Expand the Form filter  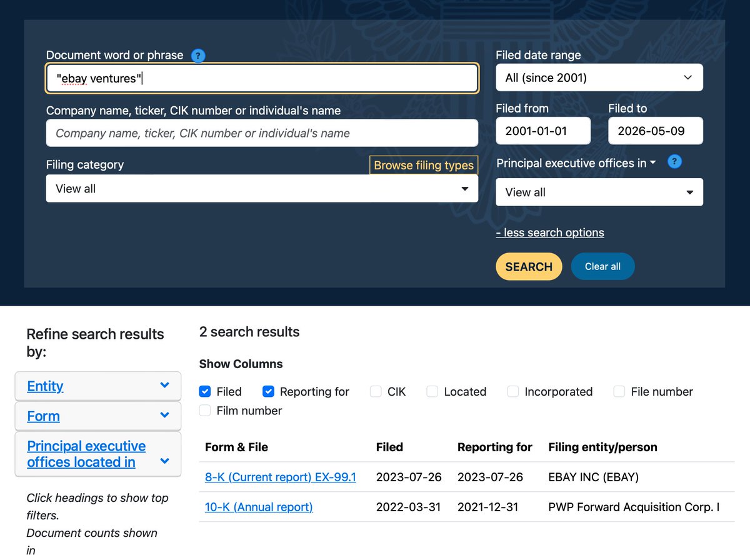click(98, 416)
